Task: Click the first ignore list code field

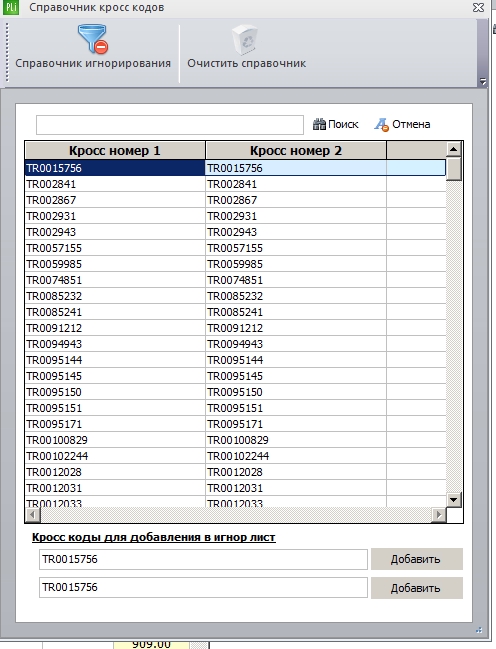Action: click(x=203, y=560)
